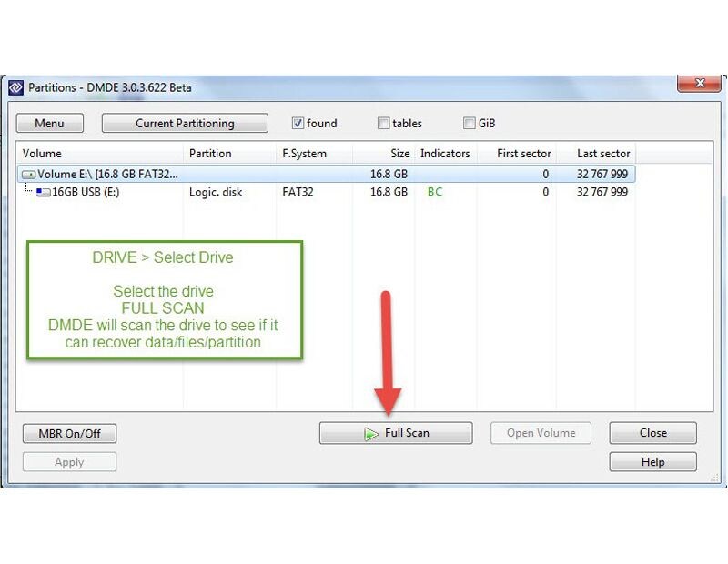Open the Menu button
728x564 pixels.
tap(50, 123)
